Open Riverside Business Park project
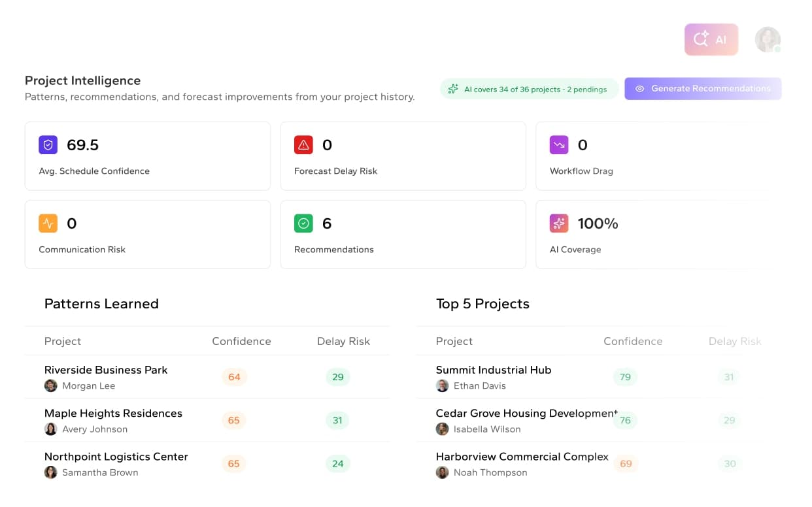This screenshot has height=507, width=812. [106, 370]
